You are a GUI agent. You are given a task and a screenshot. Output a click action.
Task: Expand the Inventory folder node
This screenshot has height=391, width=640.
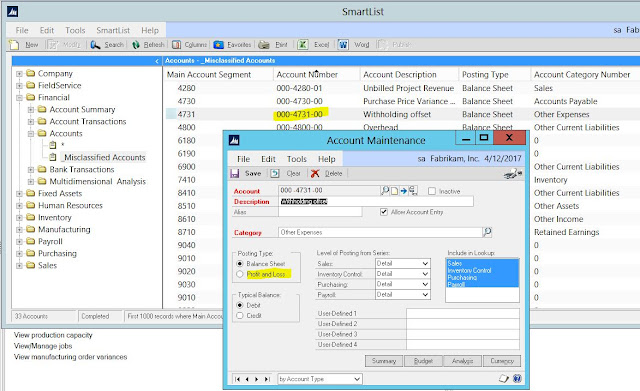(19, 218)
